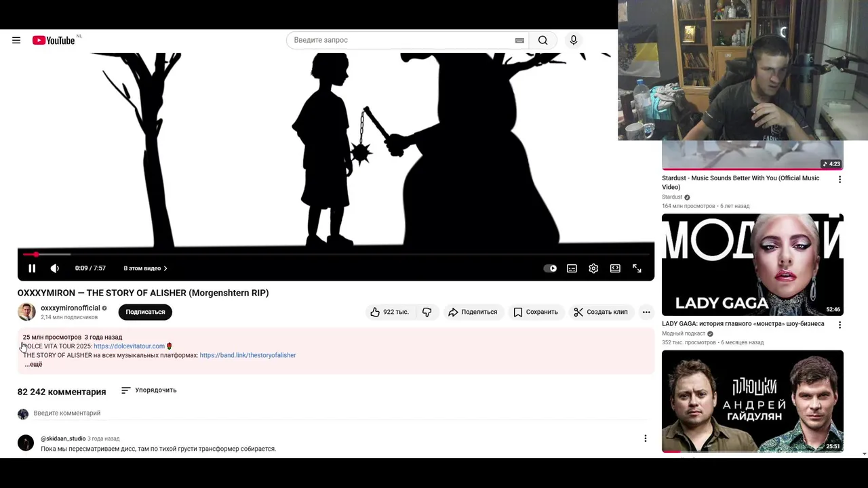This screenshot has width=868, height=488.
Task: Open LADY GAGA: история главного title
Action: coord(743,324)
